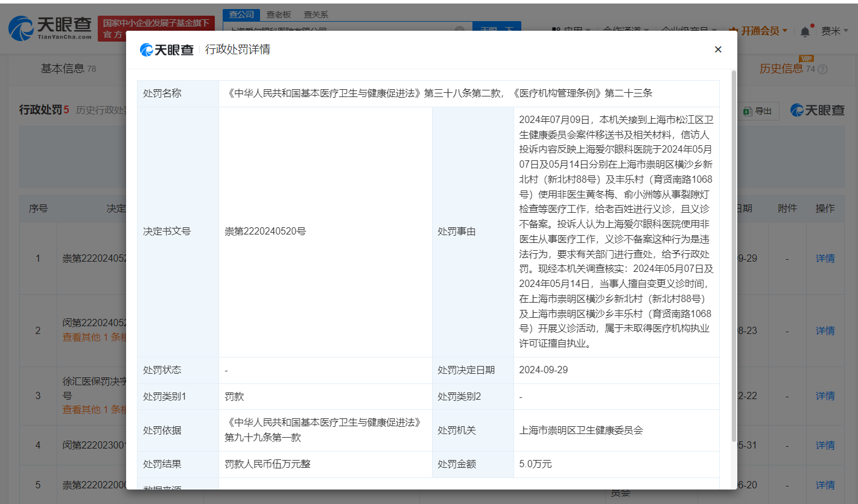Clear the company search box text

click(x=460, y=30)
